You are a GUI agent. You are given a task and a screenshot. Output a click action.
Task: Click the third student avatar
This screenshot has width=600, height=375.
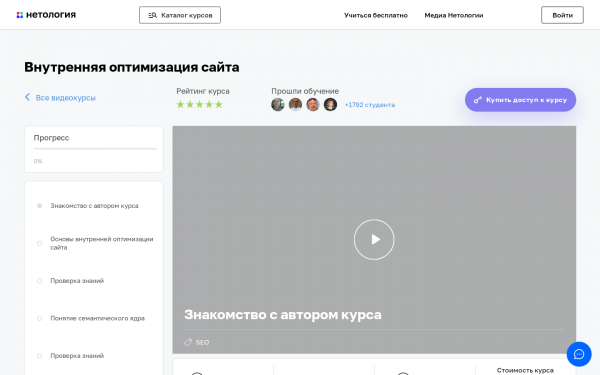313,104
